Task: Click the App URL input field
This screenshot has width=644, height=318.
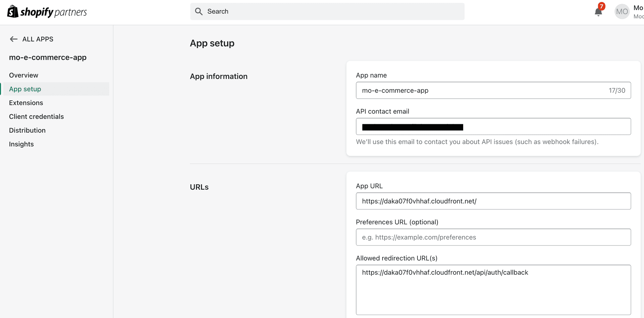Action: (493, 201)
